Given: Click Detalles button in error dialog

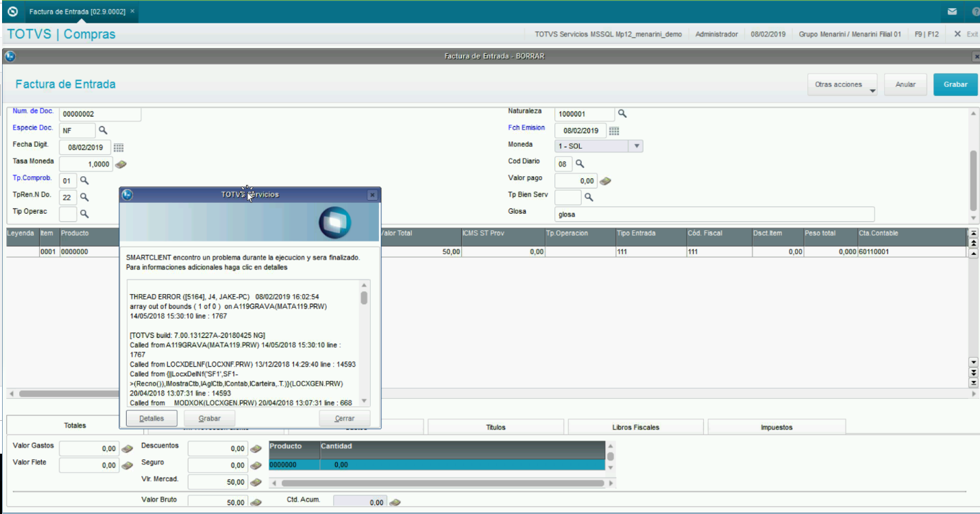Looking at the screenshot, I should click(151, 418).
